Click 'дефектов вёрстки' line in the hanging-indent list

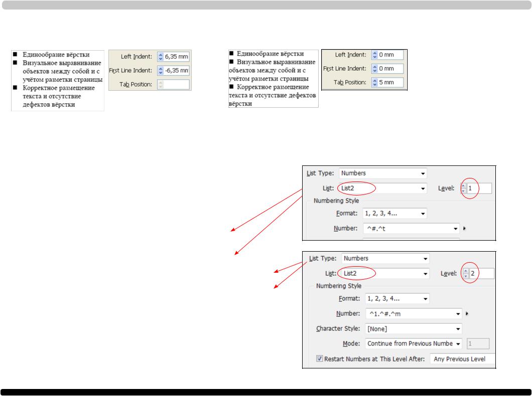click(49, 105)
